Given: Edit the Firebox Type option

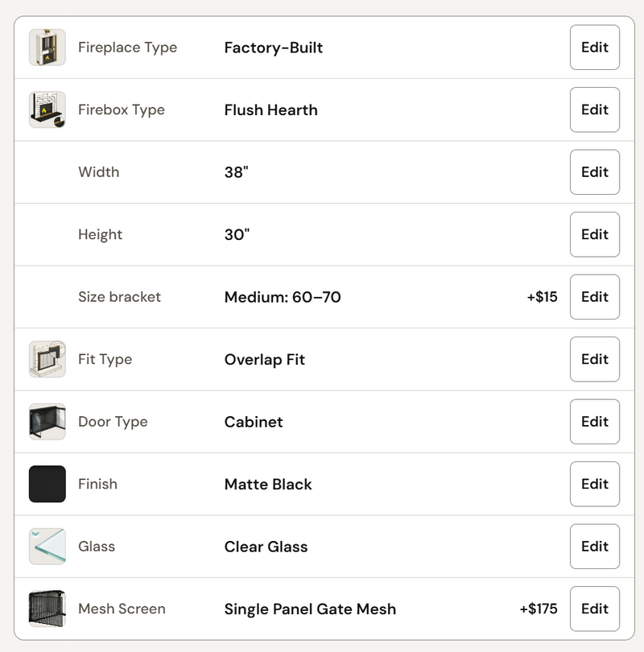Looking at the screenshot, I should [x=595, y=109].
